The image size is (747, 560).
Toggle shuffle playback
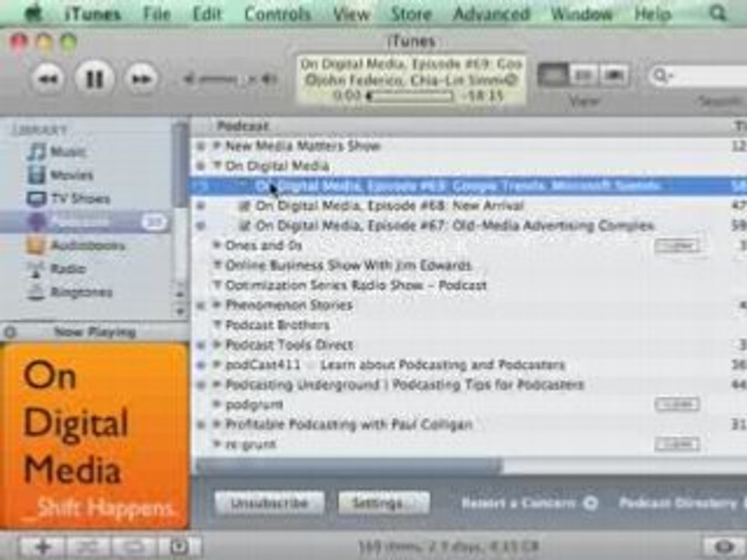pos(88,547)
